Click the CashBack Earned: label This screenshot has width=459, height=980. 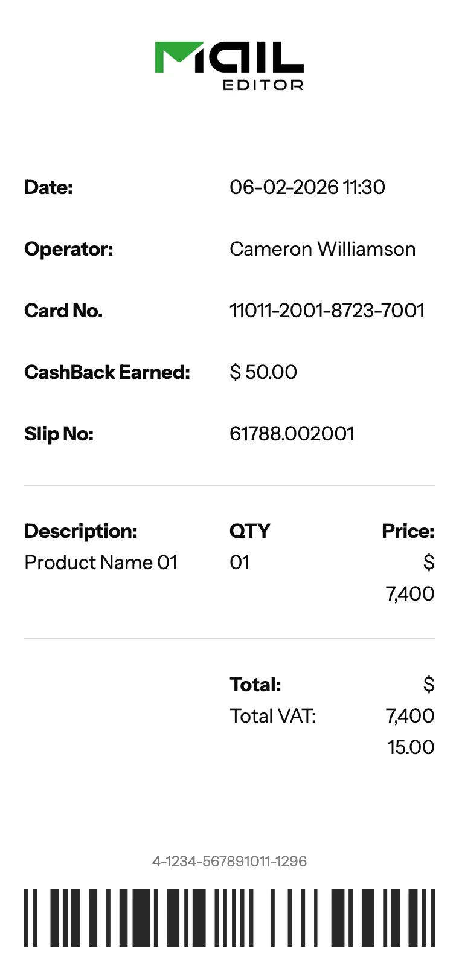pos(107,372)
